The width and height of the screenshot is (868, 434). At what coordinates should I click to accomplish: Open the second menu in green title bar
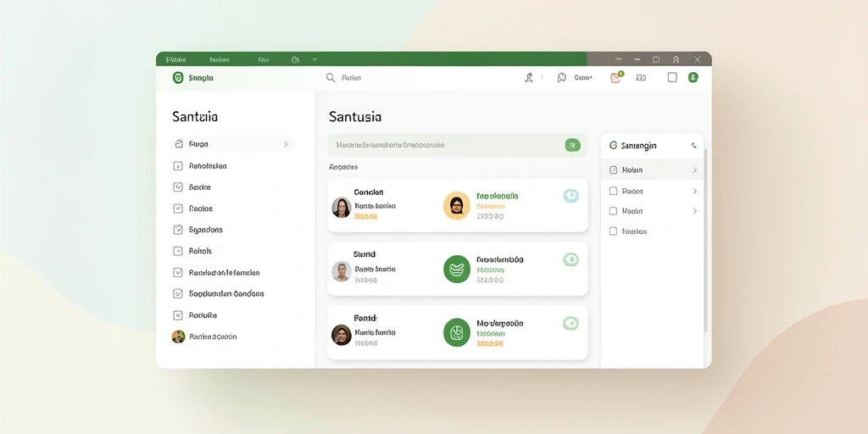220,59
